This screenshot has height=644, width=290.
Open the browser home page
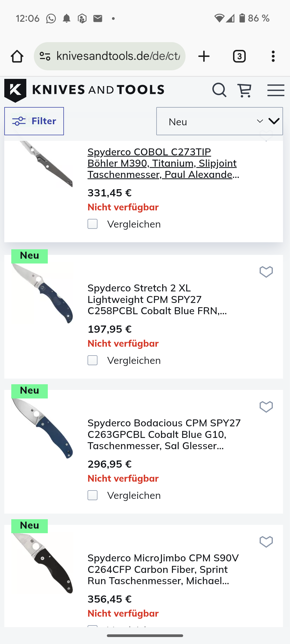coord(17,56)
